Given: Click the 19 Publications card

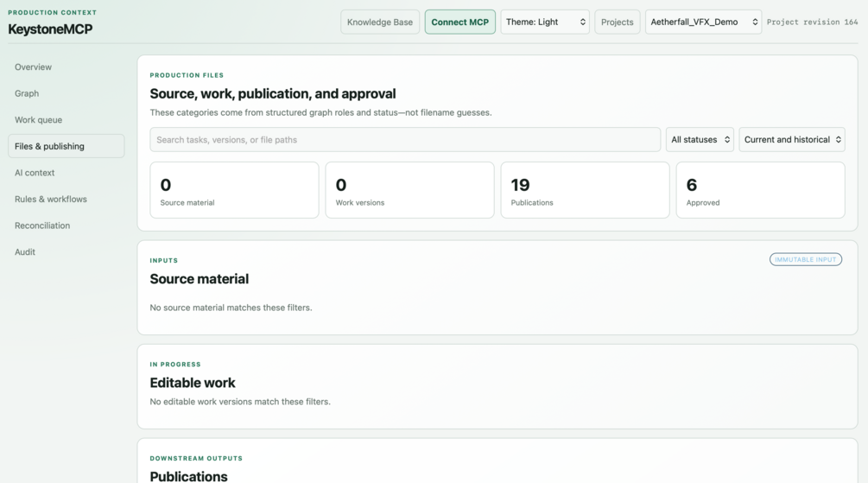Looking at the screenshot, I should point(585,190).
